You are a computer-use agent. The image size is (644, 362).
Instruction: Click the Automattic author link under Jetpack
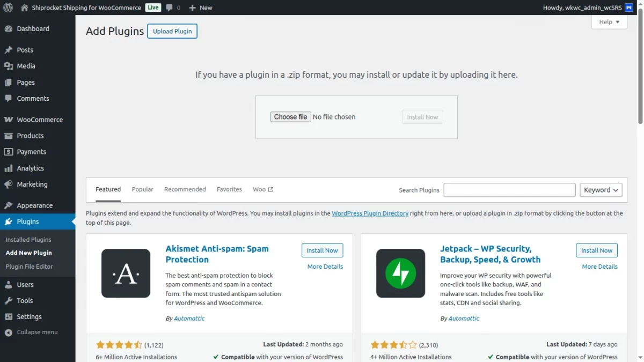tap(464, 319)
